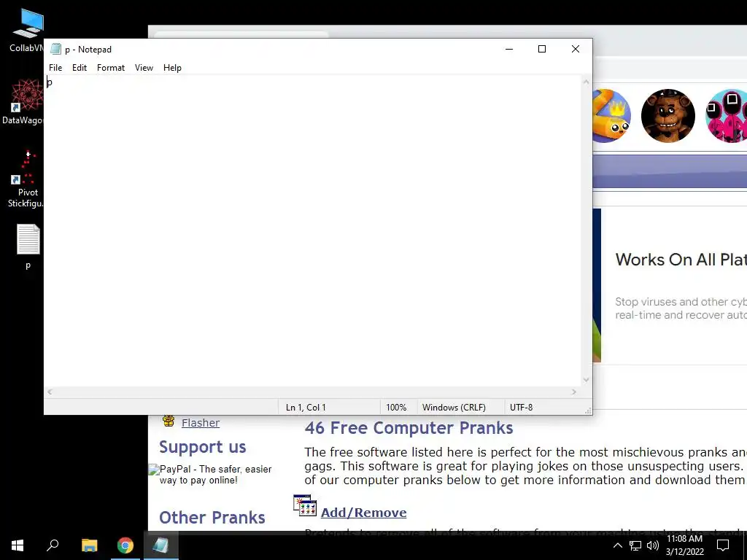Click the Flasher prank icon in browser
Image resolution: width=747 pixels, height=560 pixels.
click(169, 420)
